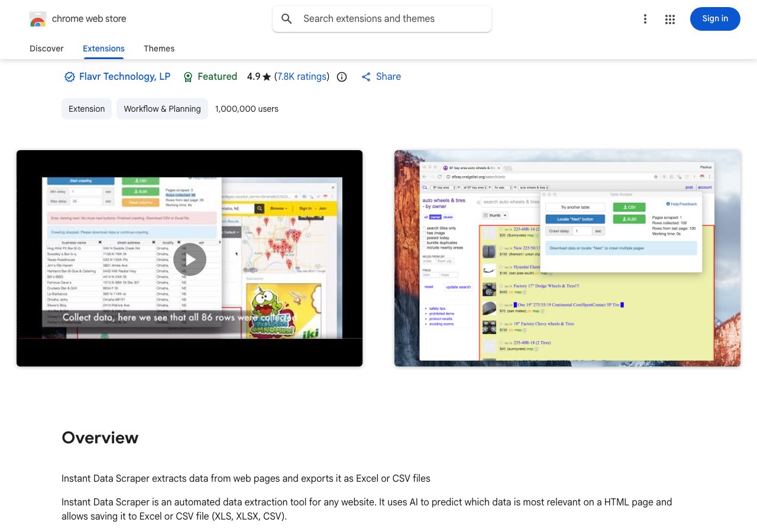757x532 pixels.
Task: Switch to the Discover tab
Action: click(x=47, y=48)
